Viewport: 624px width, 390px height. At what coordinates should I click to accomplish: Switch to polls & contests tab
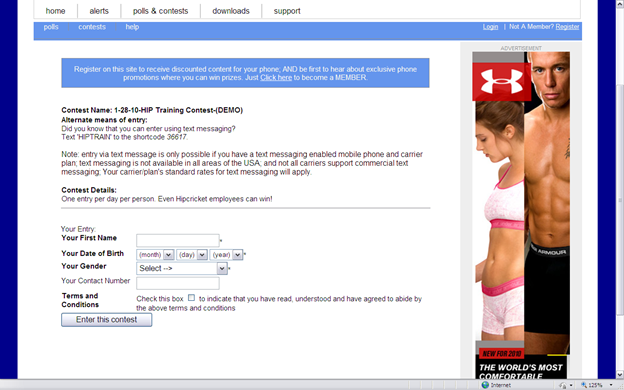[160, 11]
